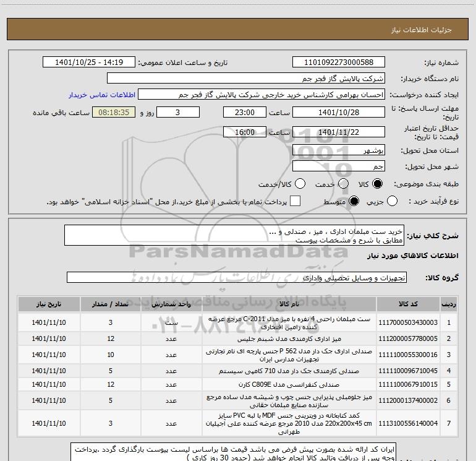476x461 pixels.
Task: Click the واحد شمارش column header
Action: tap(171, 304)
